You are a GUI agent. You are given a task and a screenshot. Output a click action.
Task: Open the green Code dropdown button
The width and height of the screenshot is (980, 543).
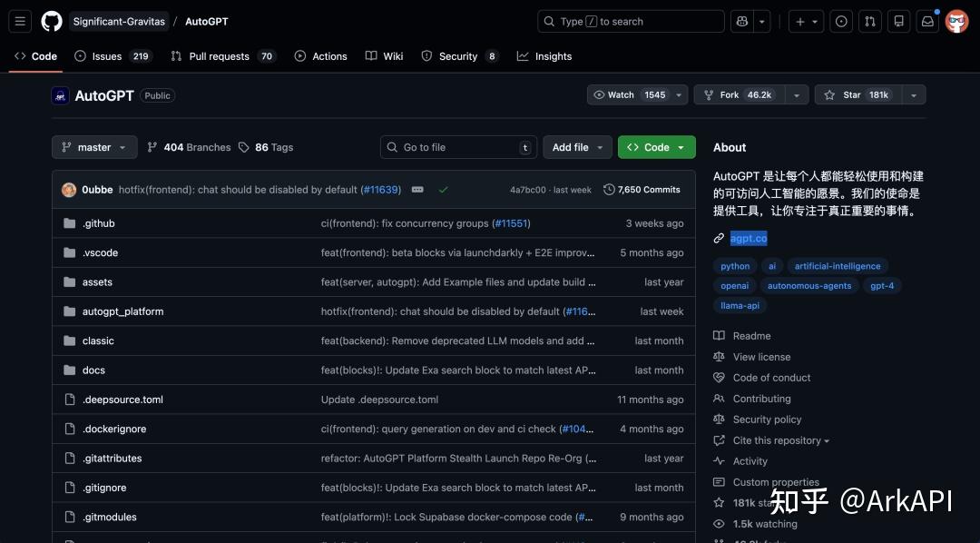tap(657, 148)
